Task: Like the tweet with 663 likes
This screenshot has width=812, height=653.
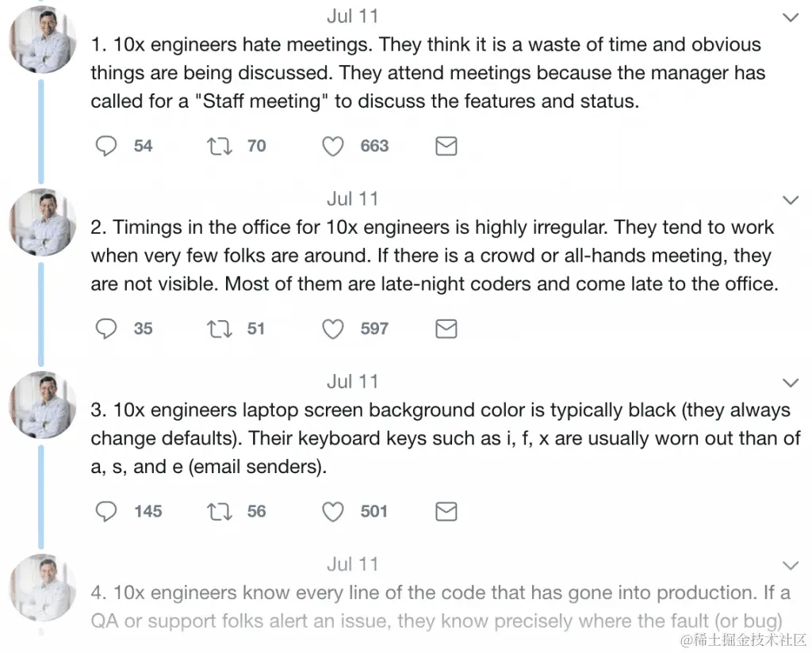Action: click(333, 146)
